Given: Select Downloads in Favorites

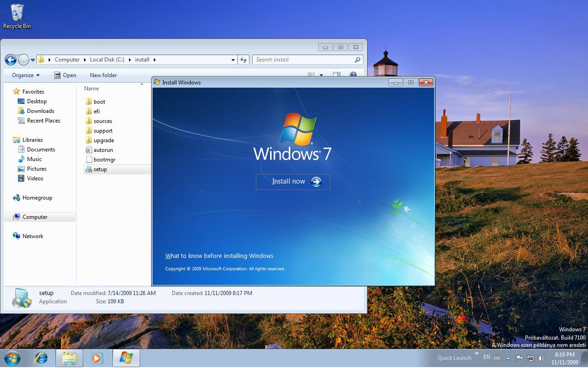Looking at the screenshot, I should pos(40,111).
